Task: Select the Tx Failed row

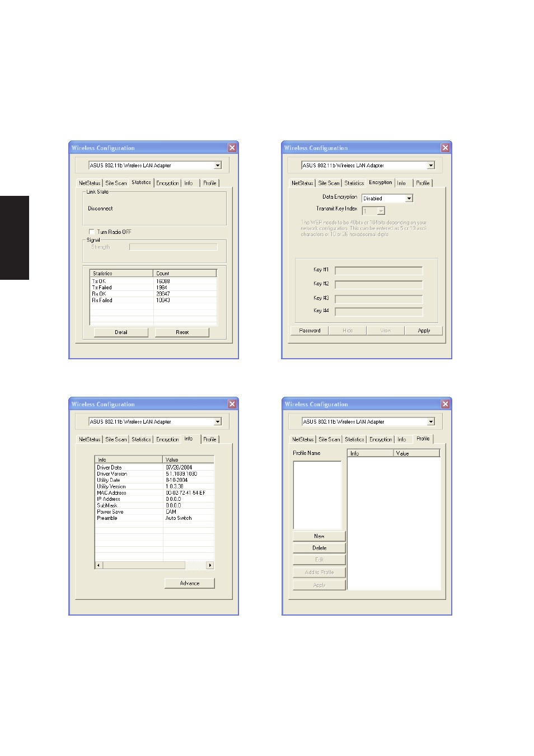Action: [153, 288]
